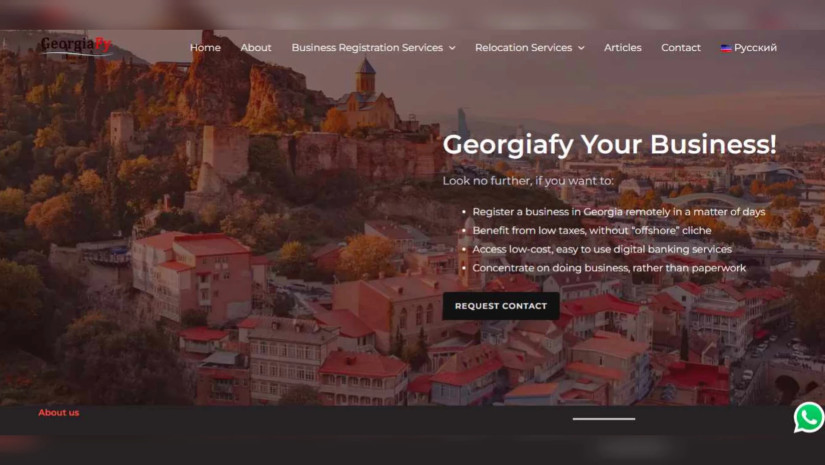Click the white slider indicator bar

[604, 419]
